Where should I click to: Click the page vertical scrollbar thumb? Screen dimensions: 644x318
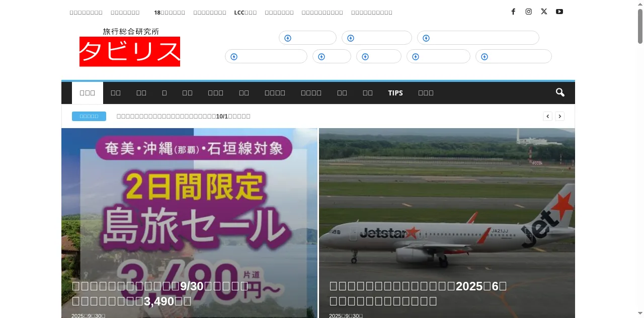click(x=640, y=26)
